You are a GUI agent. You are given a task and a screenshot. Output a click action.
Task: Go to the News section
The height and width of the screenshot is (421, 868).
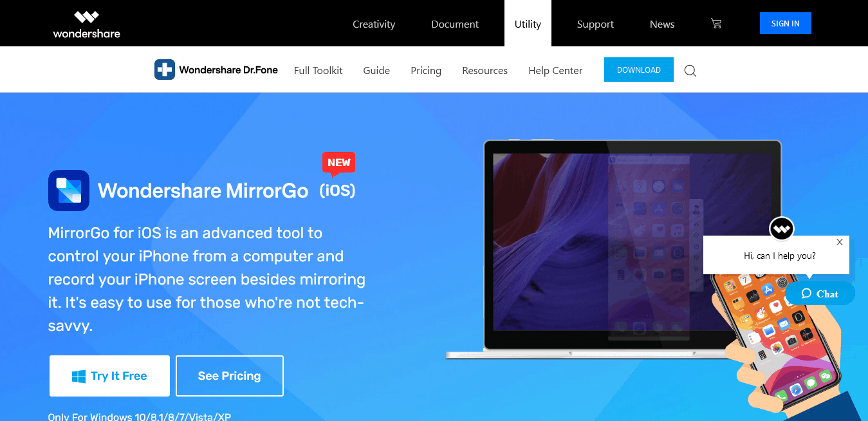click(x=662, y=24)
